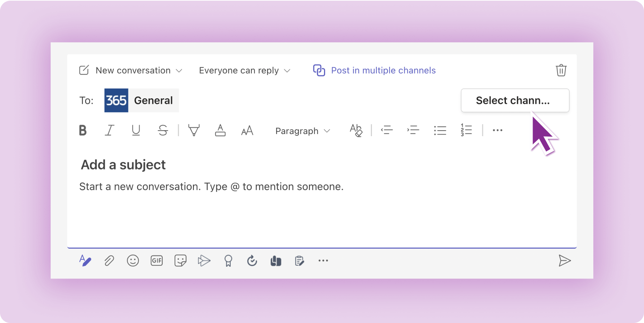Click the Add a subject field
Screen dimensions: 644x323
pyautogui.click(x=123, y=165)
